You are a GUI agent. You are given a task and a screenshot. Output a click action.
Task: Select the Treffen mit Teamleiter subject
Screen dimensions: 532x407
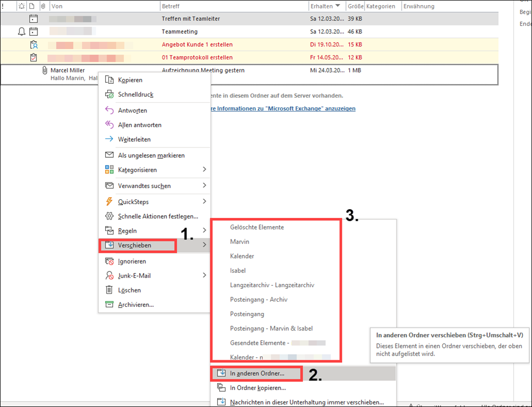pos(191,18)
